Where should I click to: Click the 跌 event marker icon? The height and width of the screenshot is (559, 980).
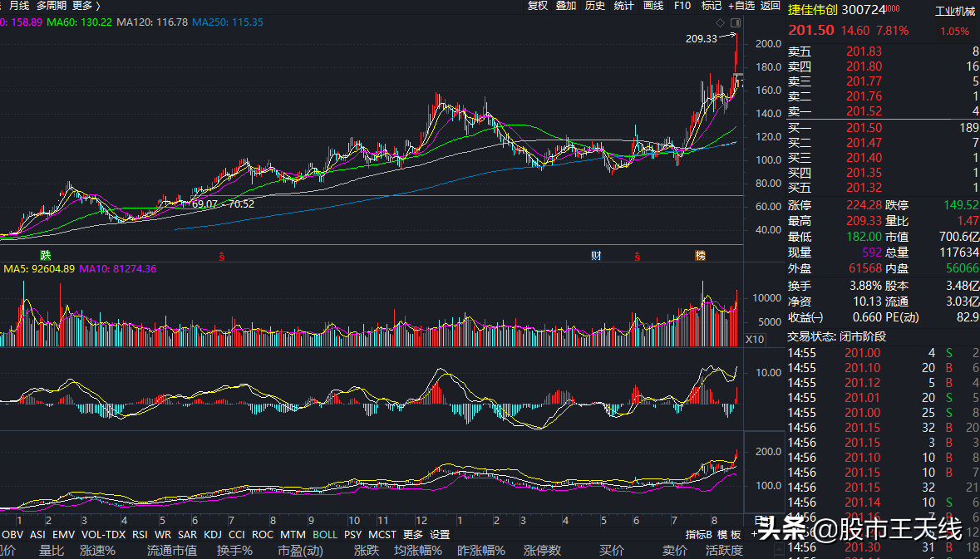[46, 254]
